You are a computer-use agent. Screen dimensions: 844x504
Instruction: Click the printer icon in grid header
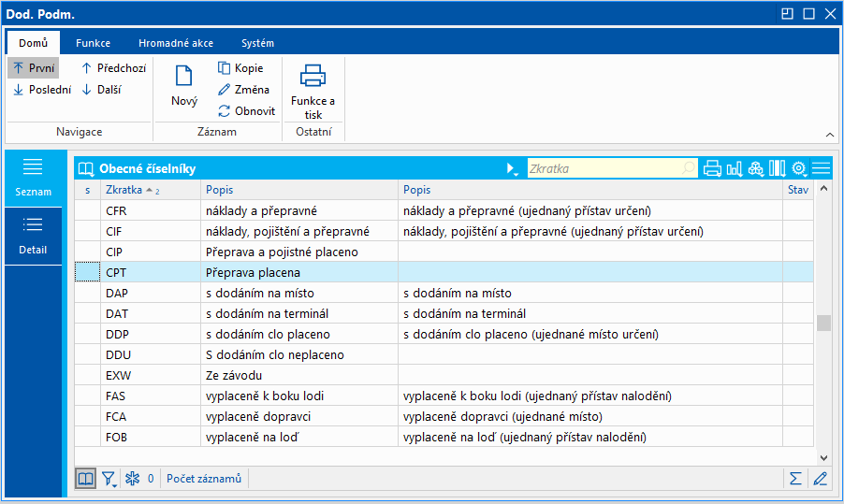(712, 168)
